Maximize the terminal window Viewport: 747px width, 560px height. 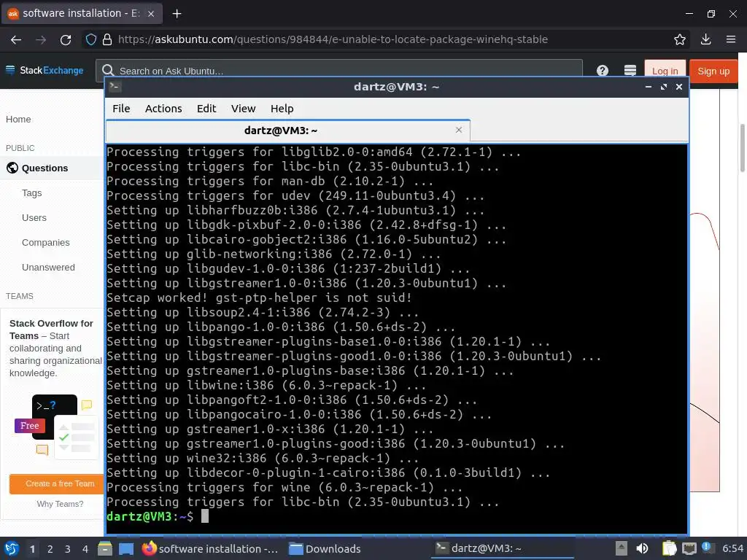pos(664,87)
